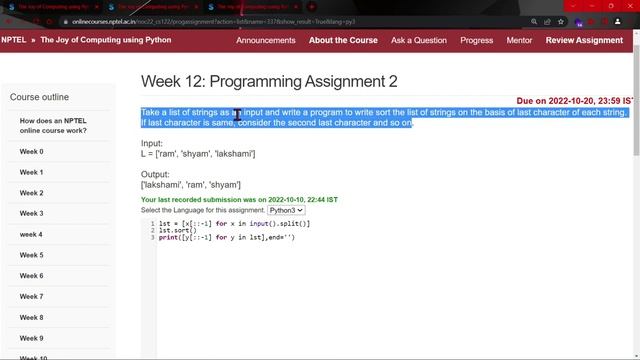Close the first browser tab
This screenshot has width=640, height=360.
pyautogui.click(x=96, y=7)
